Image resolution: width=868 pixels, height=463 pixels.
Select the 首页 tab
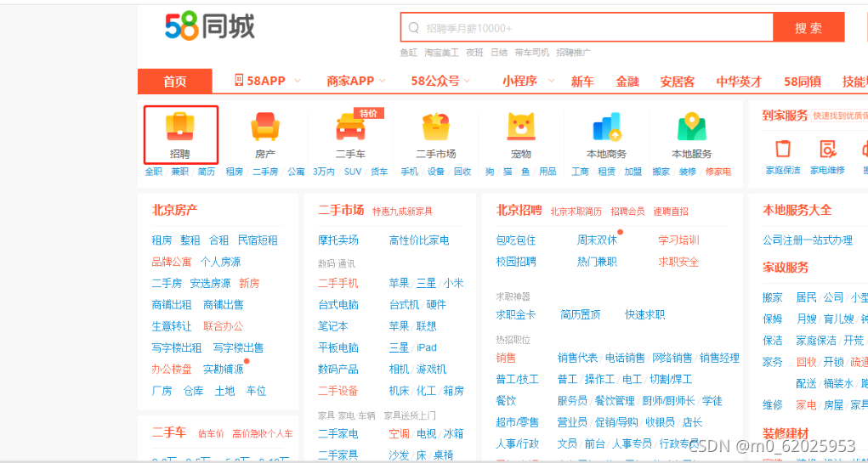[175, 82]
